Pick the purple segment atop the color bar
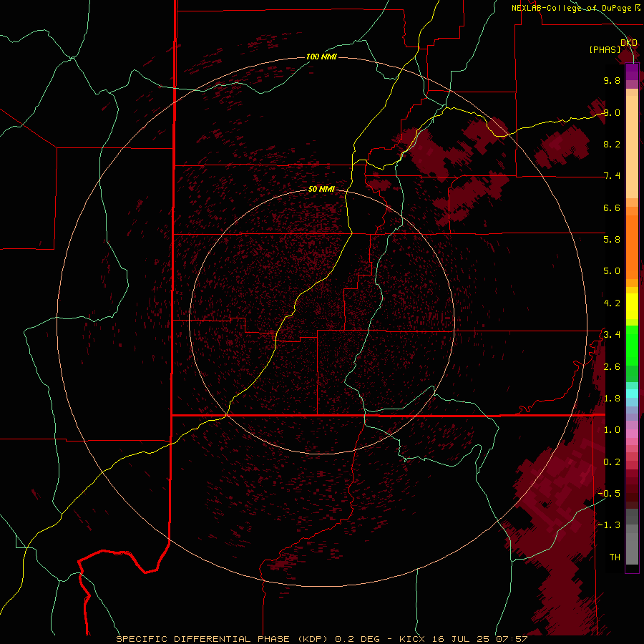The height and width of the screenshot is (644, 644). pos(632,72)
